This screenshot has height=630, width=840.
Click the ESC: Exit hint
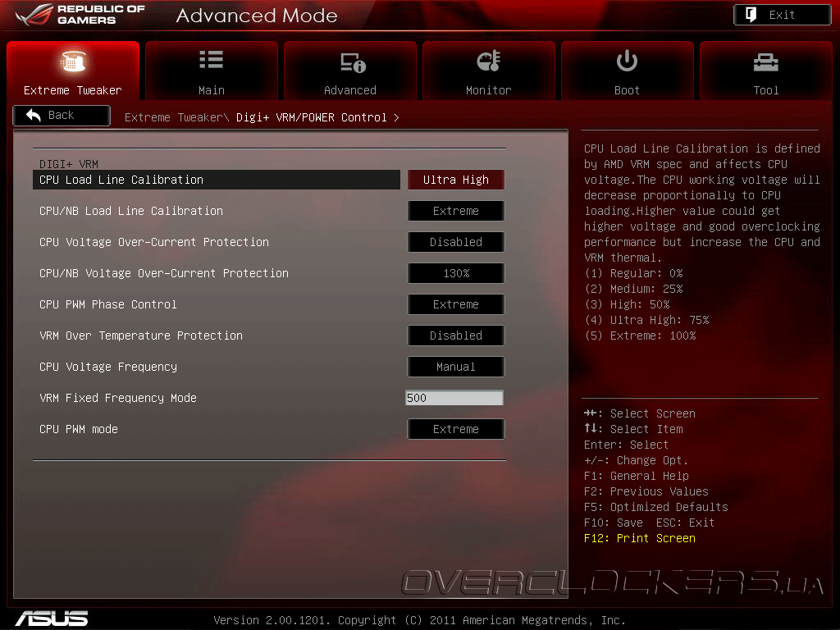pos(685,523)
